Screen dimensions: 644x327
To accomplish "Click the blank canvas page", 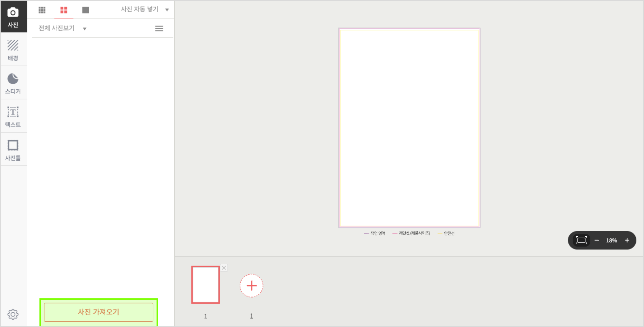I will click(409, 128).
